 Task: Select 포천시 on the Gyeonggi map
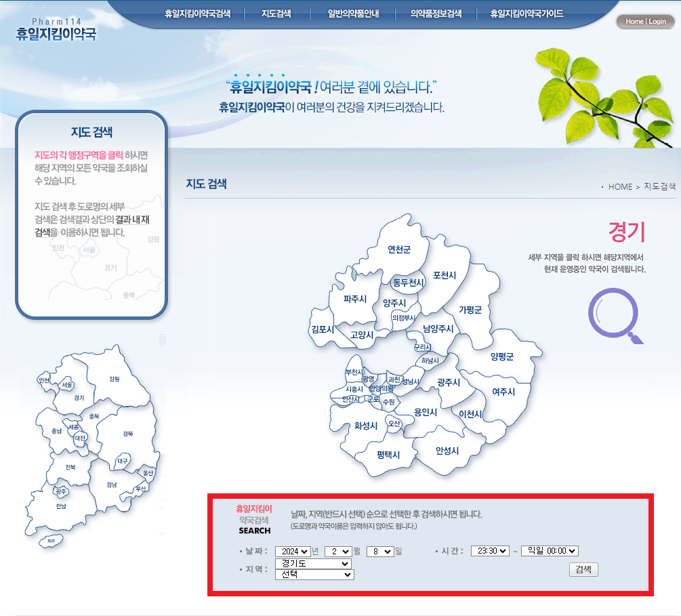445,275
